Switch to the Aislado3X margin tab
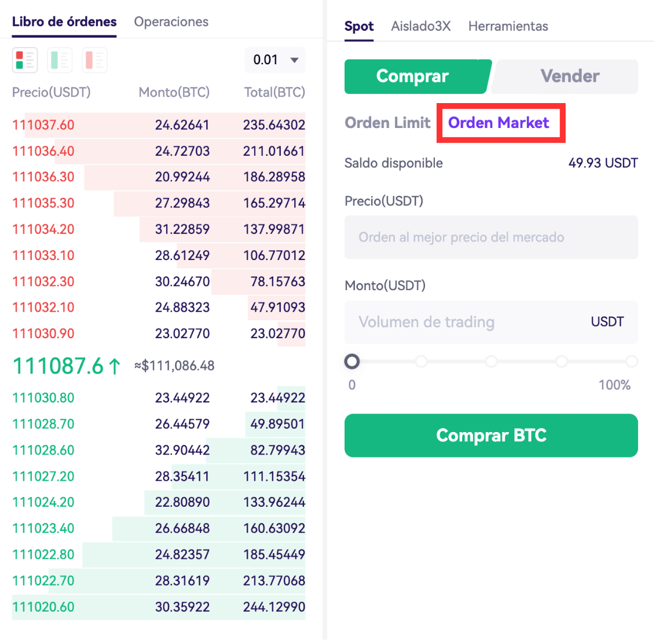Screen dimensions: 659x644 [x=420, y=27]
